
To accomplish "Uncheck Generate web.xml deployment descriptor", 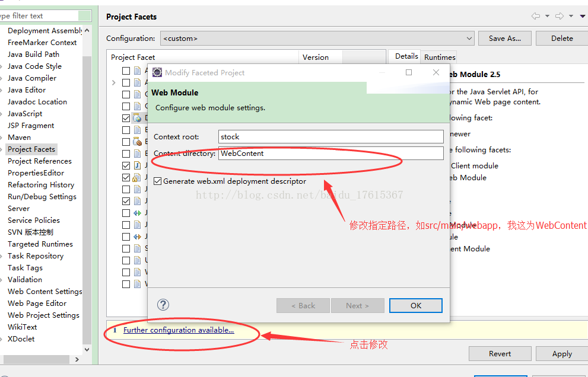I will point(158,181).
